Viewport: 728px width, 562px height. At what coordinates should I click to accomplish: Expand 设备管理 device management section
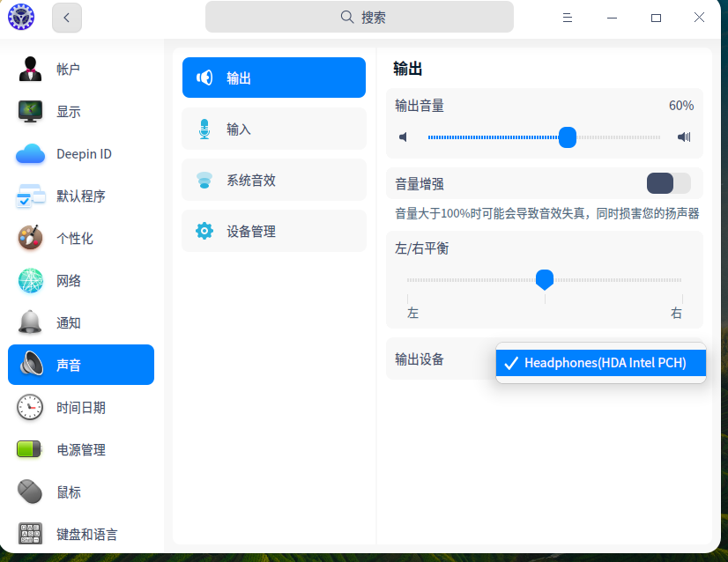point(273,231)
